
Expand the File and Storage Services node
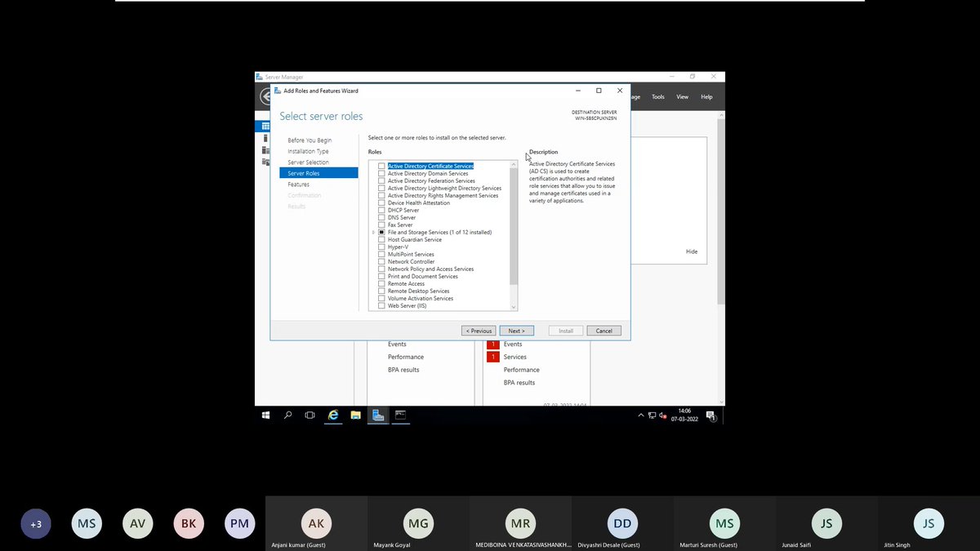pyautogui.click(x=373, y=233)
